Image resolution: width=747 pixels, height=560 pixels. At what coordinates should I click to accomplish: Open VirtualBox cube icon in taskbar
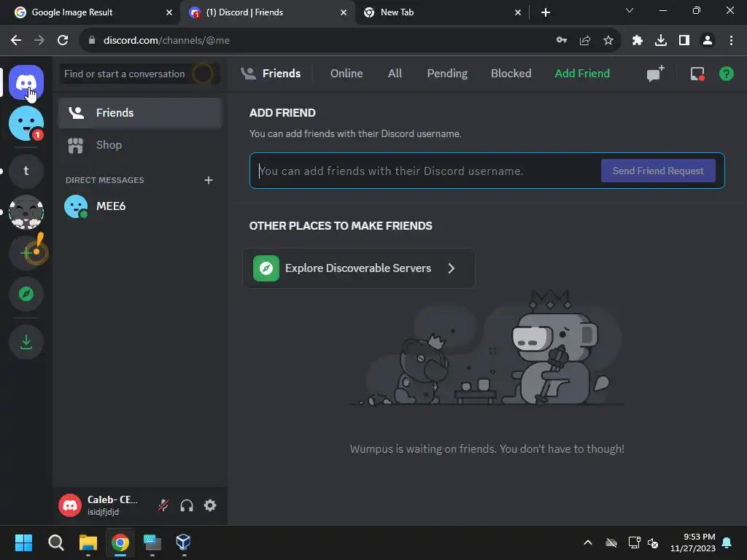(184, 542)
